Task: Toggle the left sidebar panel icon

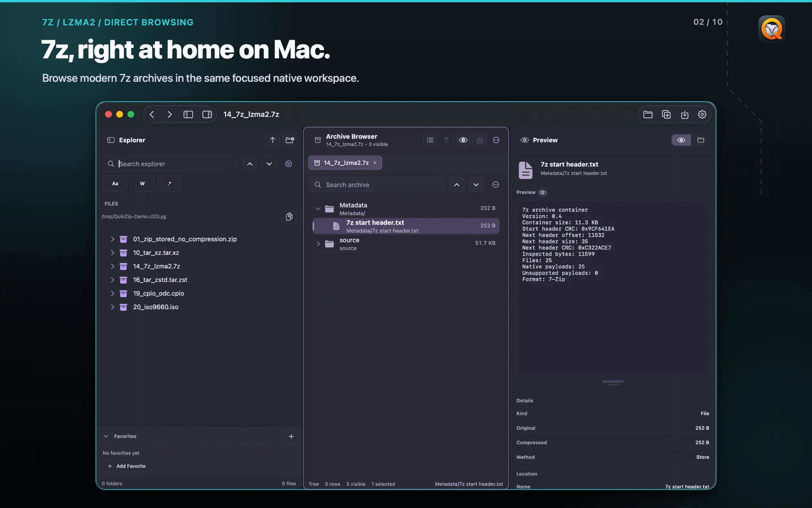Action: point(188,114)
